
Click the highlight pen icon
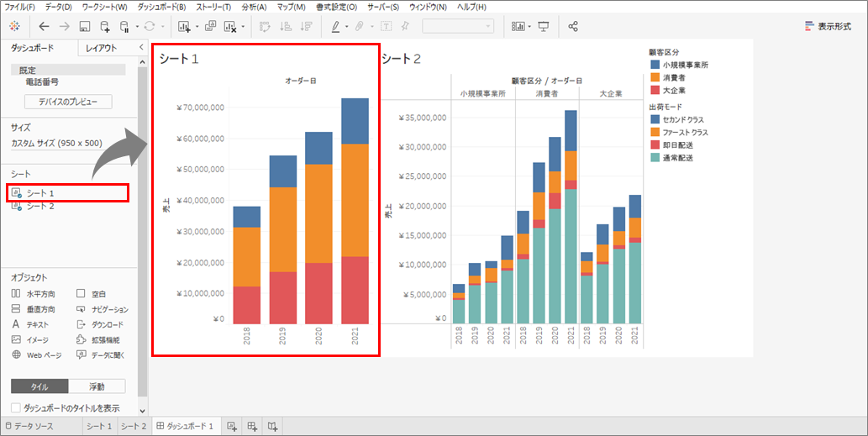pyautogui.click(x=335, y=26)
